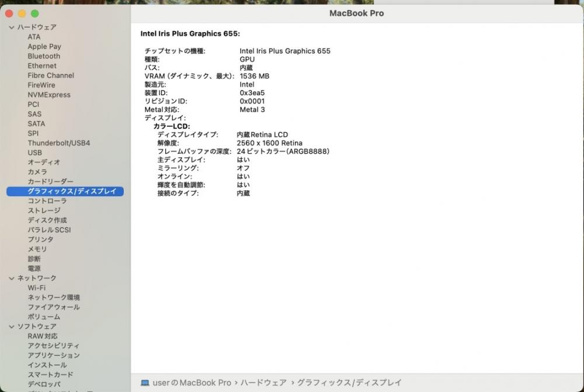Image resolution: width=584 pixels, height=392 pixels.
Task: Select the highlighted グラフィックス/ディスプレイ row
Action: click(x=65, y=192)
